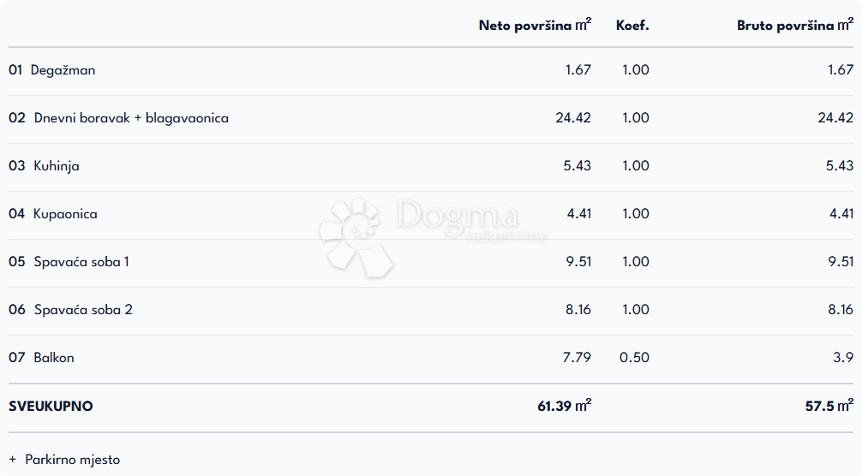Click the 0.50 coefficient for Balkon
The height and width of the screenshot is (476, 868).
(634, 358)
